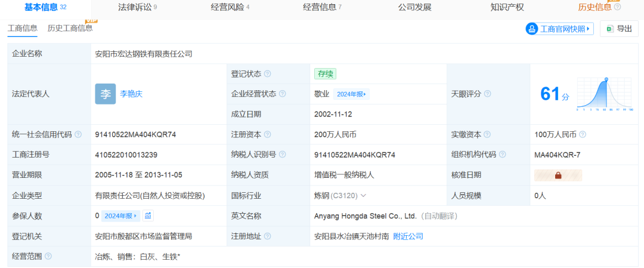Viewport: 644px width, 268px height.
Task: Click 有限责任公司(自然人投资或控股) company type
Action: point(150,196)
